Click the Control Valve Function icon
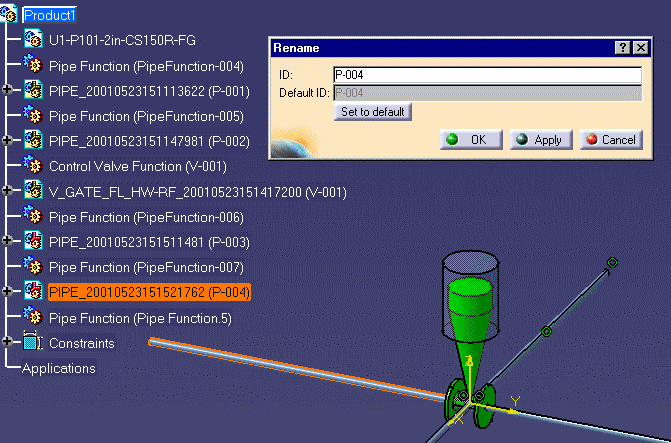The width and height of the screenshot is (671, 443). coord(33,166)
